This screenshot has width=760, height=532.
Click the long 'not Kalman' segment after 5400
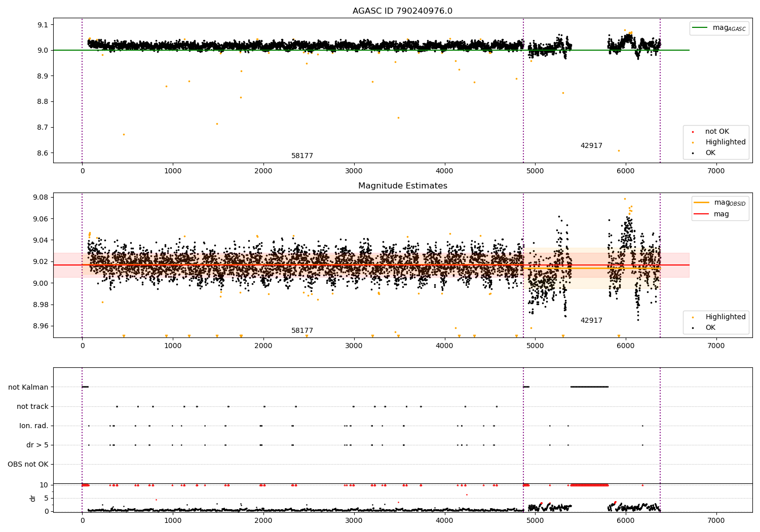[x=589, y=387]
